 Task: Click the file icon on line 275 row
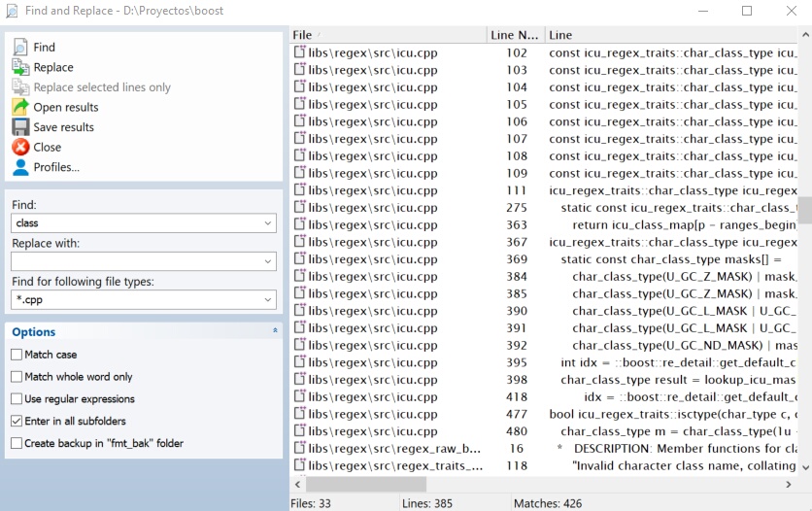pyautogui.click(x=299, y=207)
